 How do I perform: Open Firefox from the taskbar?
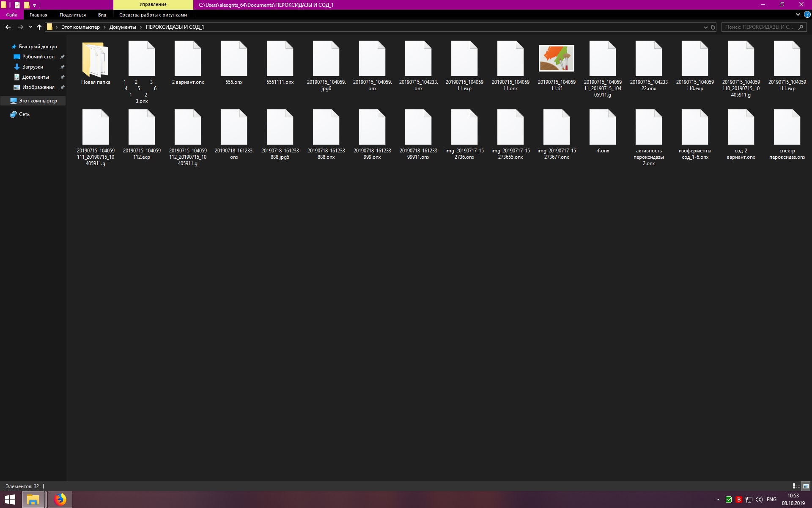coord(60,500)
